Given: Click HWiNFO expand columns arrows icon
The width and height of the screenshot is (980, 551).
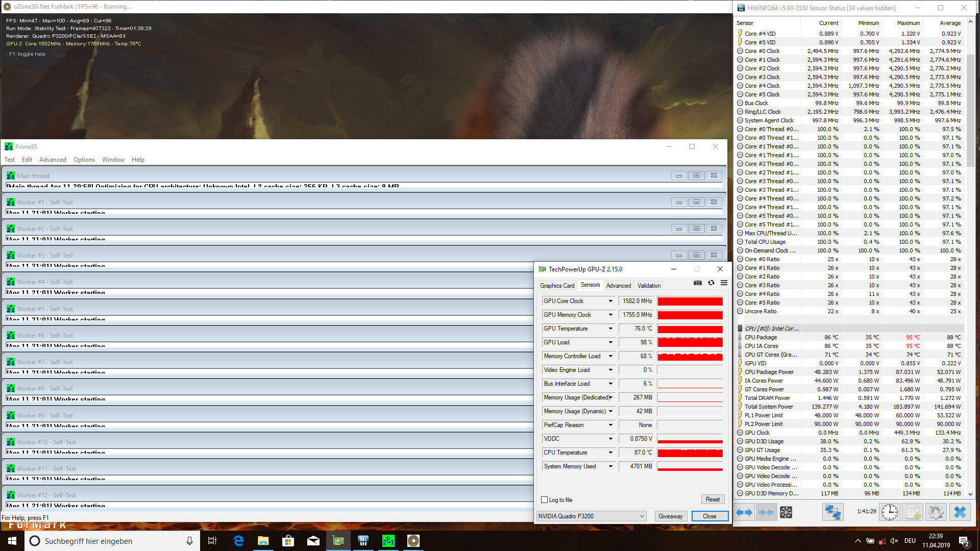Looking at the screenshot, I should tap(744, 512).
